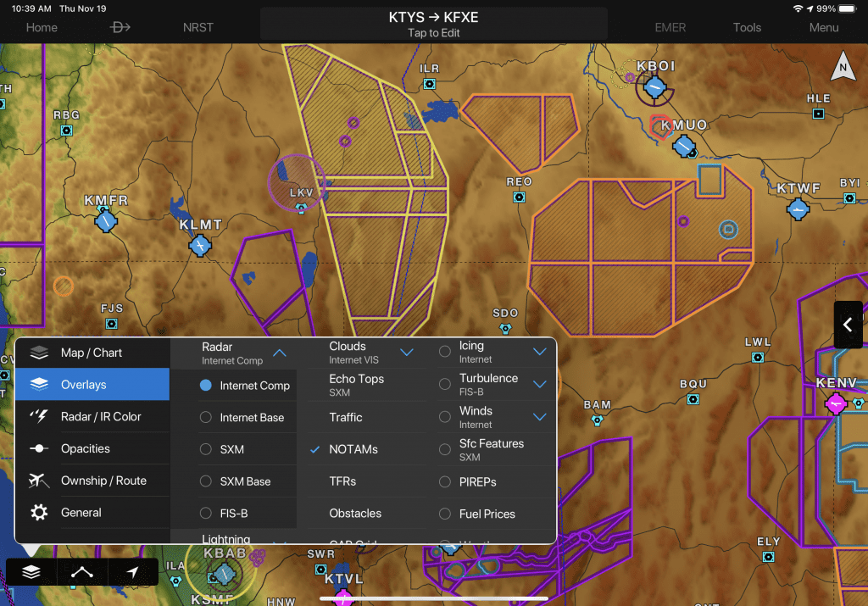Open the NRST nearest page
Viewport: 868px width, 606px height.
[x=198, y=28]
